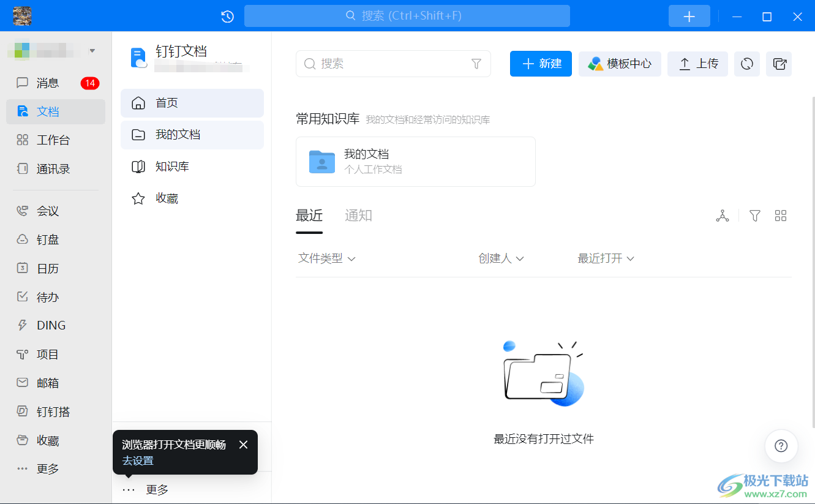Click the red 14 unread badge
815x504 pixels.
tap(90, 83)
